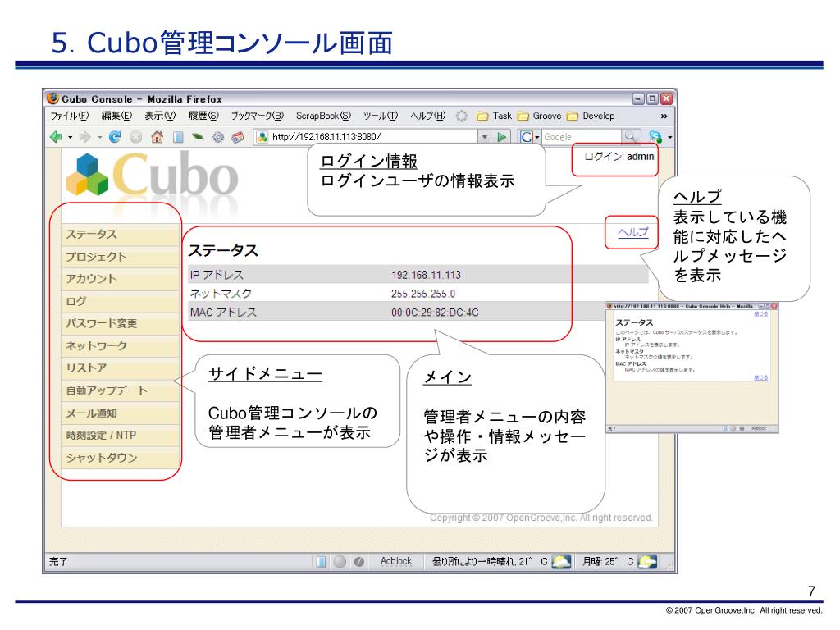
Task: Open the Back history dropdown arrow
Action: pyautogui.click(x=71, y=138)
